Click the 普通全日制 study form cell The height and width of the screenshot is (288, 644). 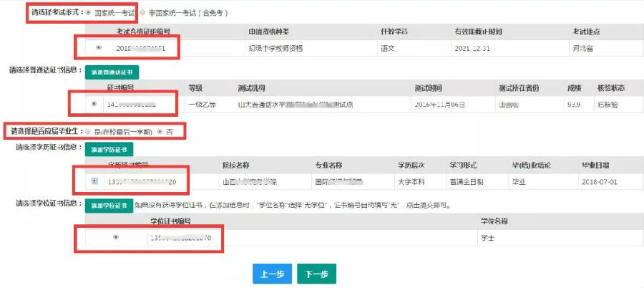(467, 181)
